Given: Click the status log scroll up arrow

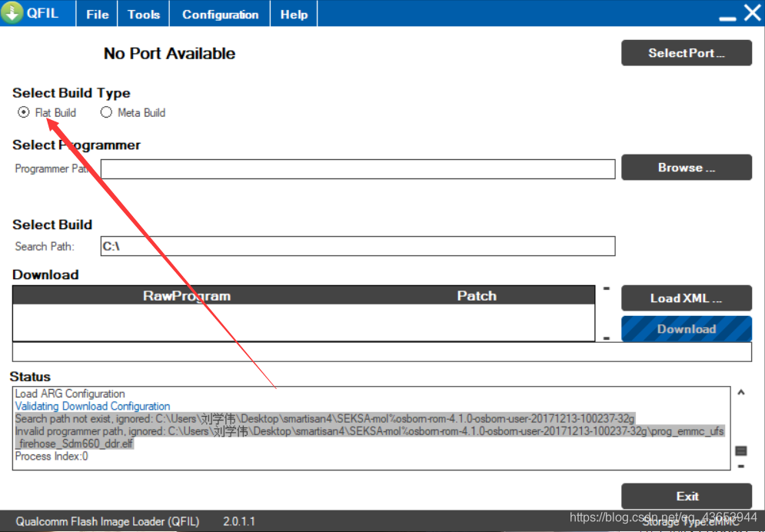Looking at the screenshot, I should coord(741,392).
